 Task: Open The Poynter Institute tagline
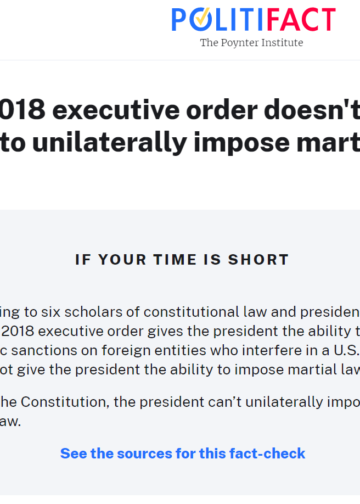tap(252, 43)
